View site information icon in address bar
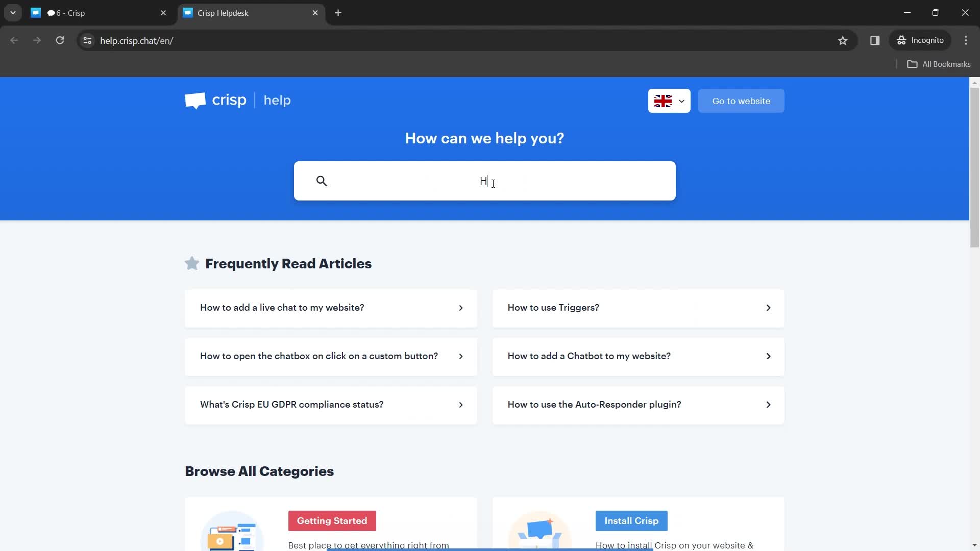 (87, 40)
